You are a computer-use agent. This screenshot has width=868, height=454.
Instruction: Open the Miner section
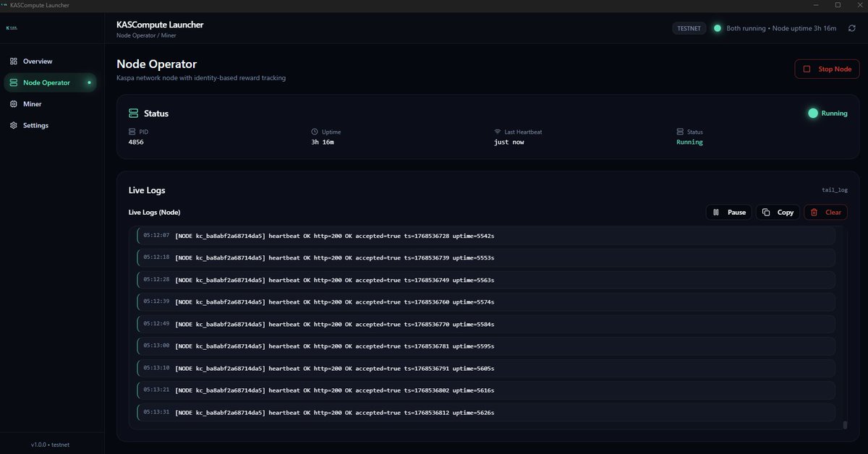coord(50,104)
